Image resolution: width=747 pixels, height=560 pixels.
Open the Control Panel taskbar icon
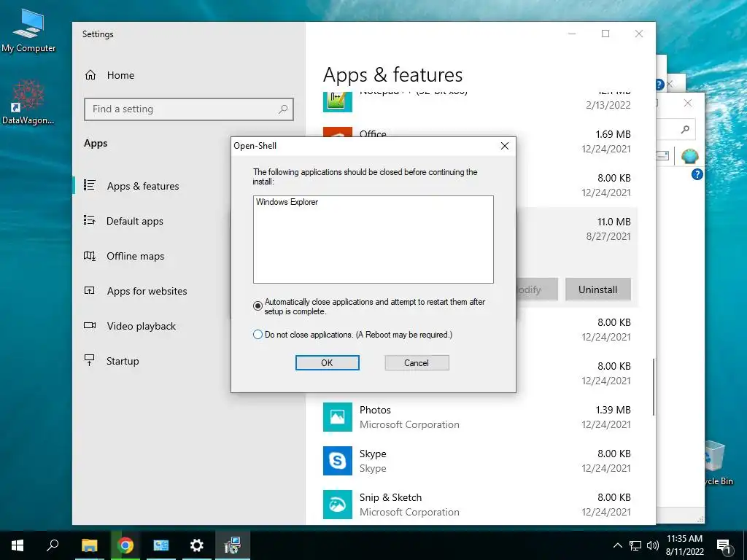(x=161, y=545)
